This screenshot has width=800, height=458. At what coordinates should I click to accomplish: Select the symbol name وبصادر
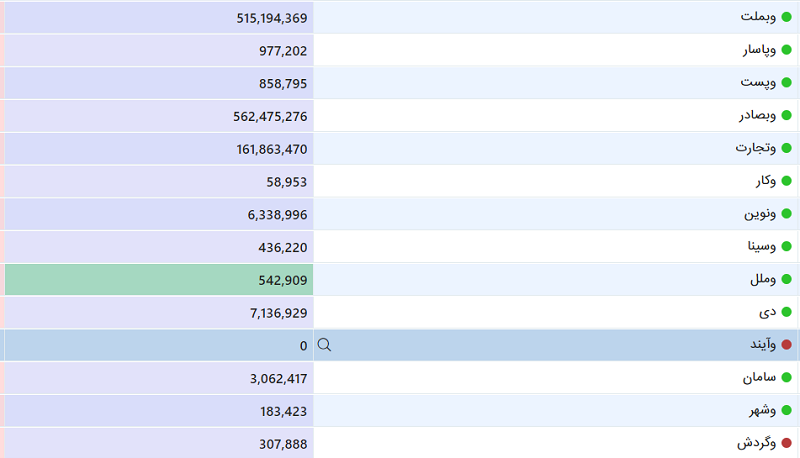click(758, 116)
